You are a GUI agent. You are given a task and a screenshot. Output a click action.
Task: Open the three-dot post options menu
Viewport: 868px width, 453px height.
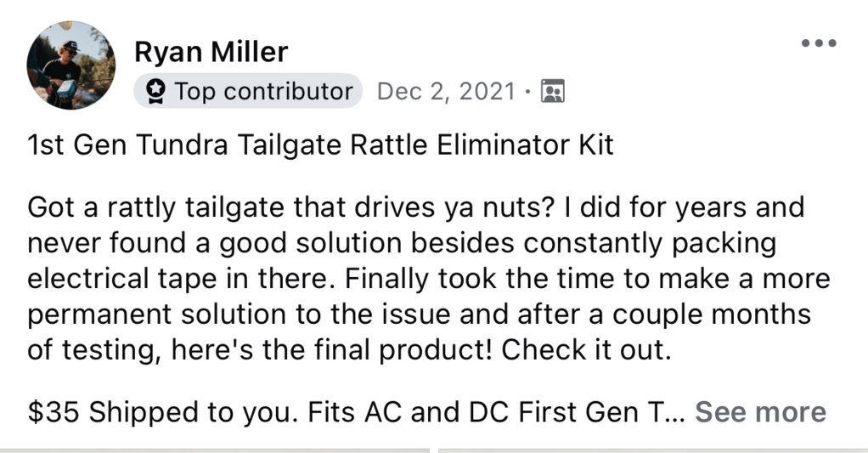(819, 43)
